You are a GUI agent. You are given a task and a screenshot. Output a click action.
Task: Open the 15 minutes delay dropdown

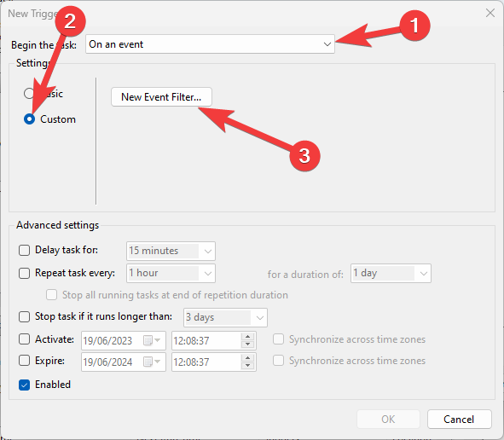171,251
